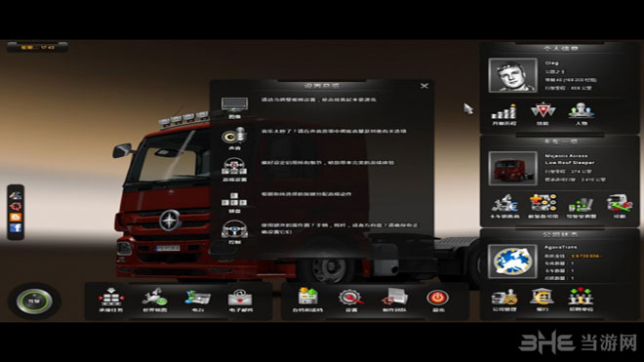This screenshot has width=644, height=362.
Task: Open Save and Load icon
Action: (307, 297)
